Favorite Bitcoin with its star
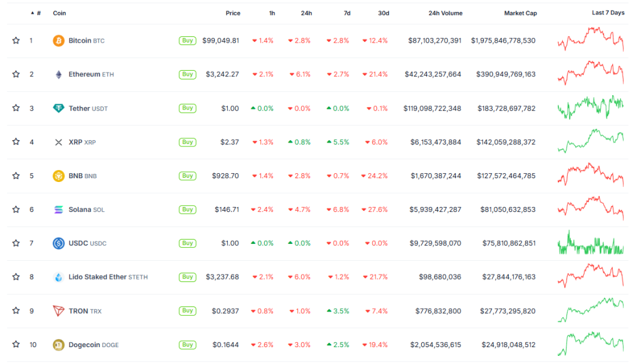 (x=16, y=41)
